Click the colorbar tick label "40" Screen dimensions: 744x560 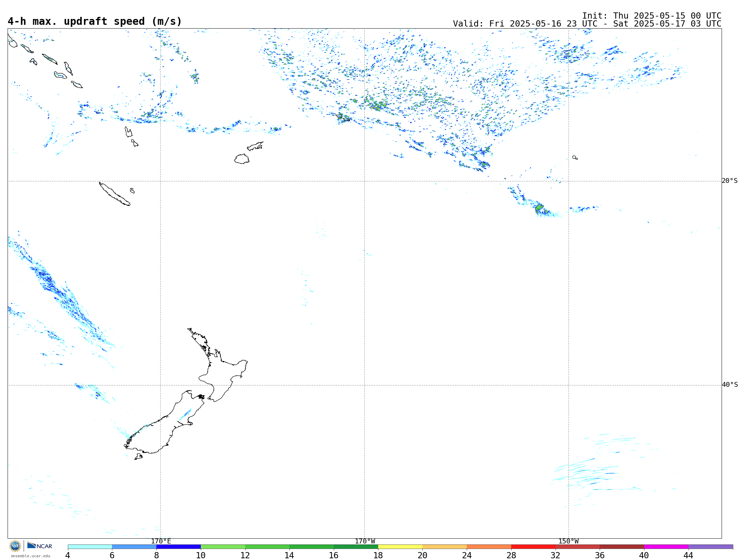(x=644, y=555)
